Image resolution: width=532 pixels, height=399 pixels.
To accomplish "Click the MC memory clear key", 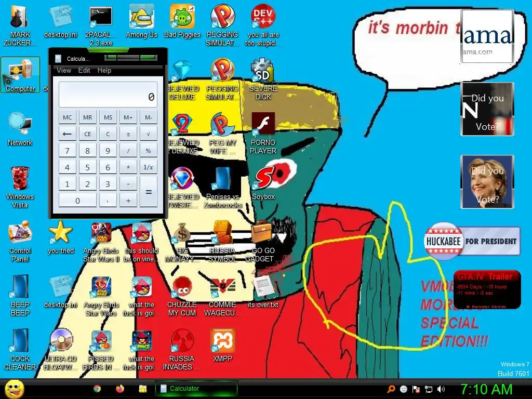I will pyautogui.click(x=67, y=117).
